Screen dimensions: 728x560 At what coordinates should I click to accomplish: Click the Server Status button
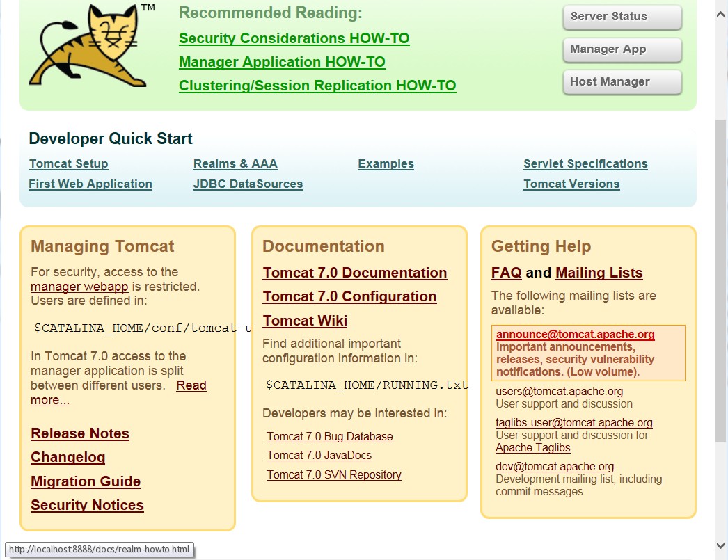622,17
